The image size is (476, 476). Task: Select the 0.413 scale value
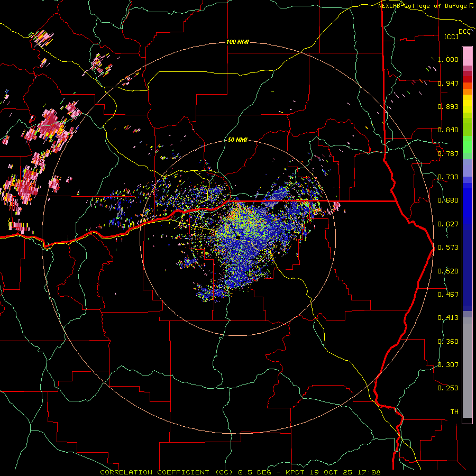pos(448,318)
